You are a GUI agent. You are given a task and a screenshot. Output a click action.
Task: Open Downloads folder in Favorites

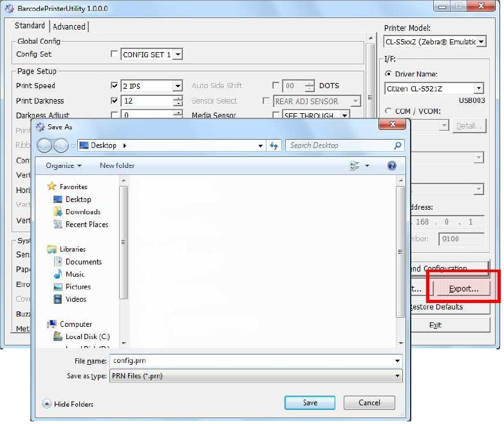82,212
